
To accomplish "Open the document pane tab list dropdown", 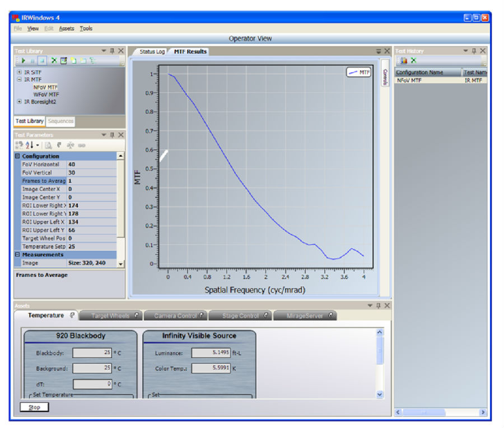I will pyautogui.click(x=379, y=51).
